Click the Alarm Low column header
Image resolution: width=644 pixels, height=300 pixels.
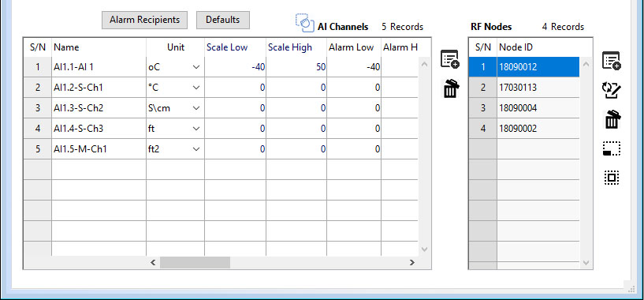pos(354,47)
